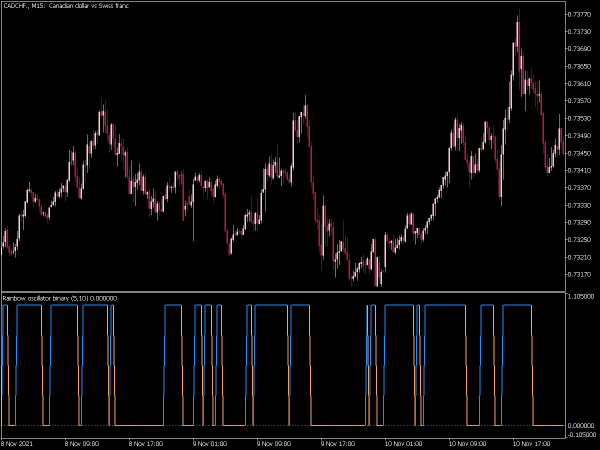The height and width of the screenshot is (450, 600).
Task: Select the 9 Nov 01:00 time label
Action: [209, 444]
